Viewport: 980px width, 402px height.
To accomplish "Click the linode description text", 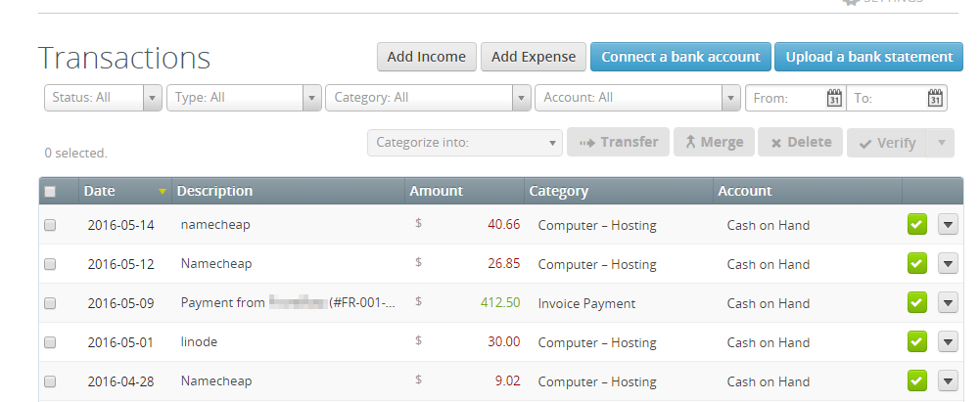I will (x=199, y=342).
